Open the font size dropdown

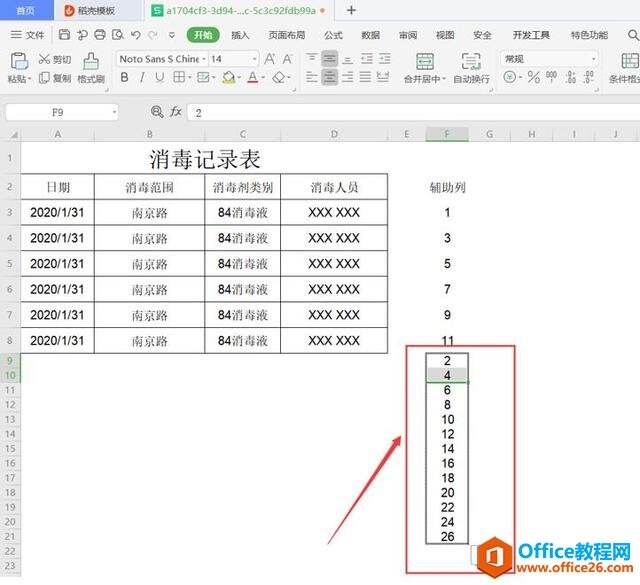tap(254, 59)
